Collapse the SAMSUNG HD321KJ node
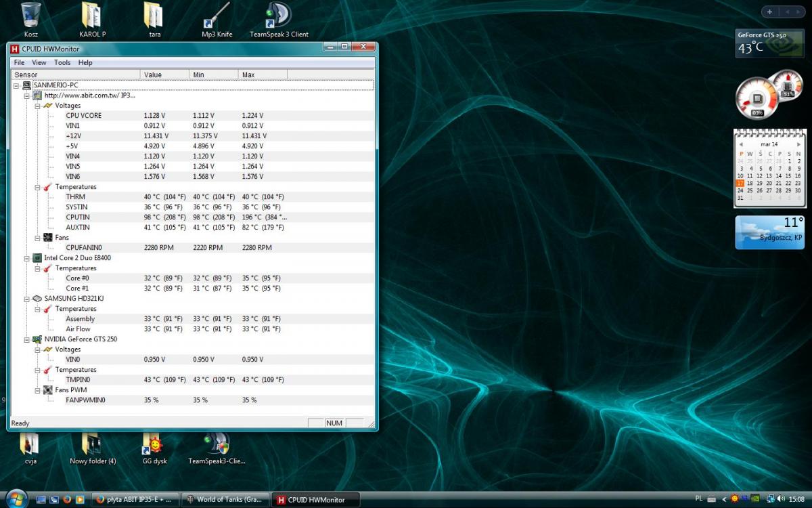This screenshot has width=812, height=508. [27, 299]
